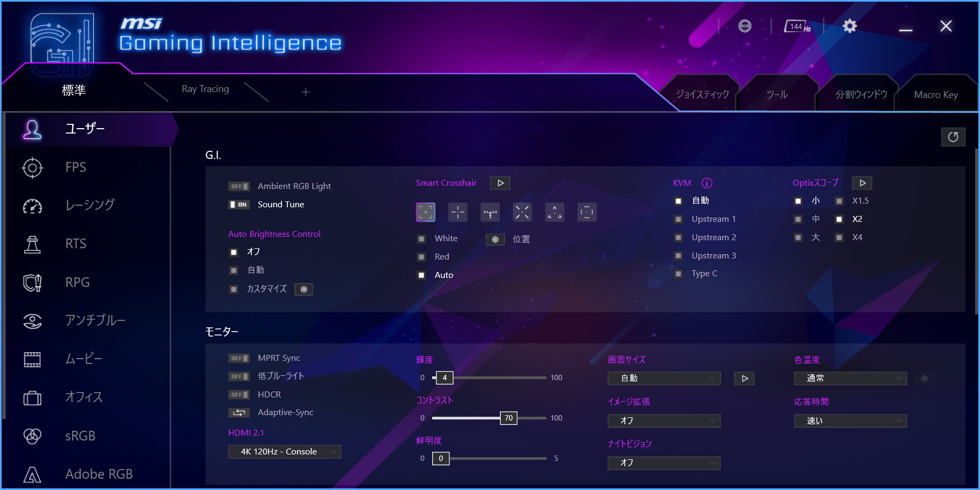Click the reset settings icon
This screenshot has height=490, width=980.
click(953, 137)
